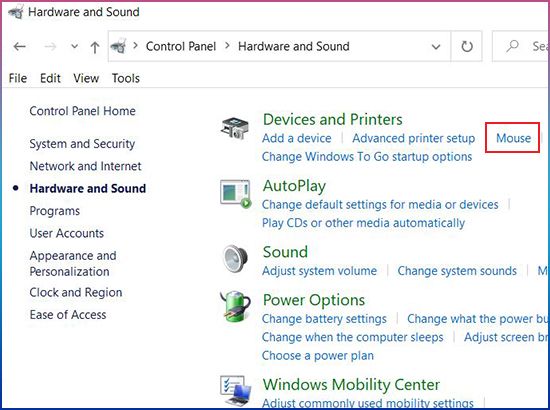Expand chevron before Control Panel breadcrumb
The image size is (550, 410).
pyautogui.click(x=135, y=46)
